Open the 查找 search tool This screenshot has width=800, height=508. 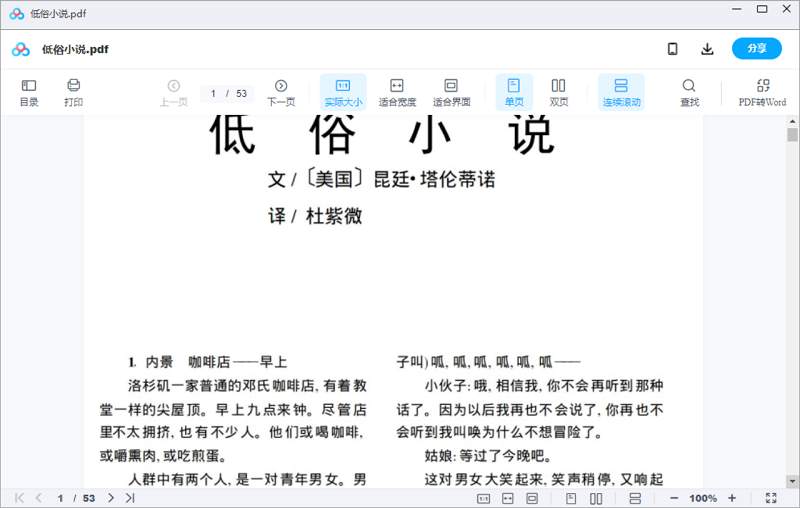[689, 92]
